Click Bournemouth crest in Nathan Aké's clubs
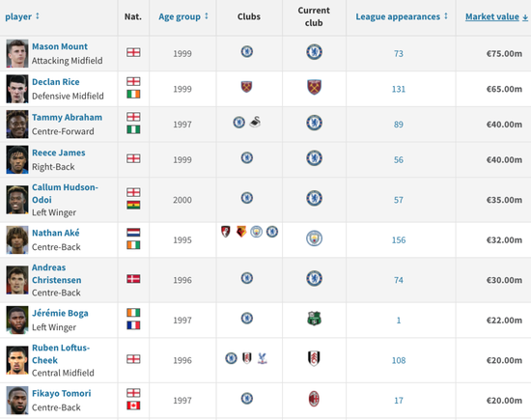 point(226,232)
